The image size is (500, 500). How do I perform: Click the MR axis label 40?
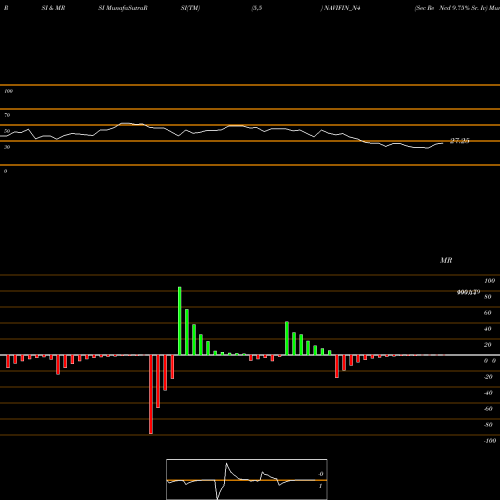point(488,329)
